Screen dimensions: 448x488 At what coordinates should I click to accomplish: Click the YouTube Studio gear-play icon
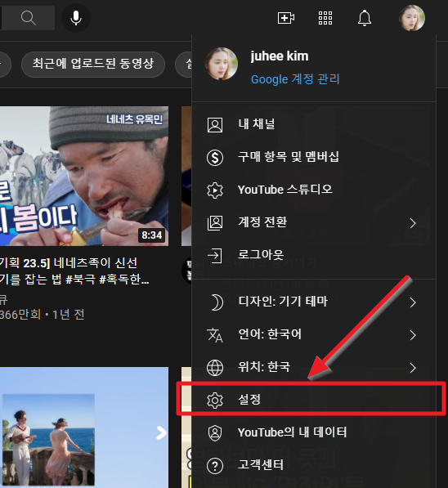215,190
